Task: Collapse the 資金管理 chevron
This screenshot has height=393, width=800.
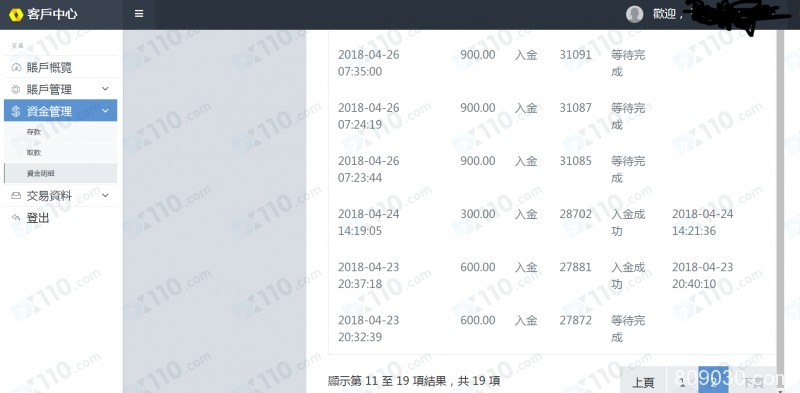Action: point(105,111)
